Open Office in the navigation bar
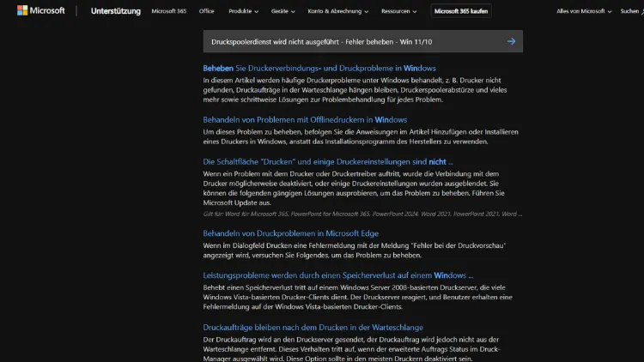Viewport: 644px width, 362px height. (x=207, y=11)
